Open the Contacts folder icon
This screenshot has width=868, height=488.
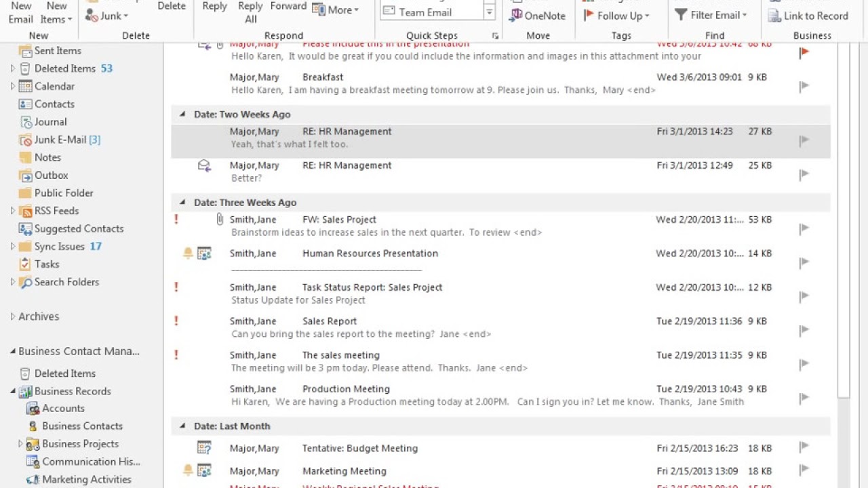(x=25, y=104)
